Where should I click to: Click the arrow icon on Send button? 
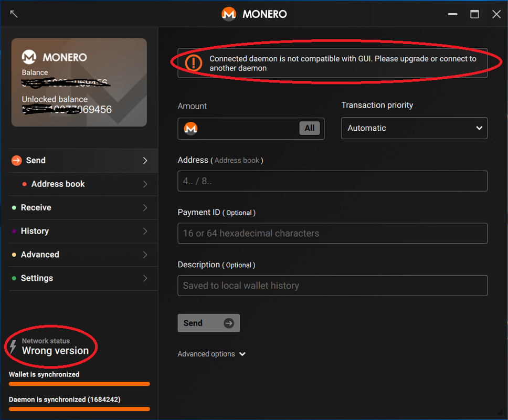click(229, 323)
